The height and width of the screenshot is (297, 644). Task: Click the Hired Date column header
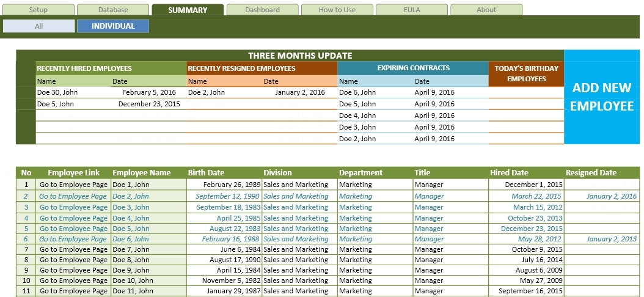pyautogui.click(x=509, y=172)
